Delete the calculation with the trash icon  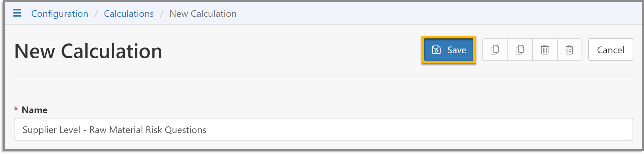[545, 50]
